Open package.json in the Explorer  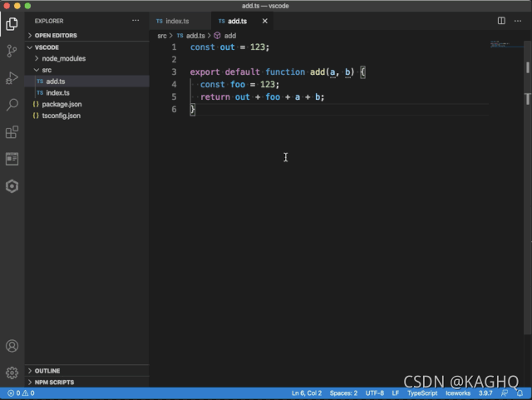coord(86,104)
